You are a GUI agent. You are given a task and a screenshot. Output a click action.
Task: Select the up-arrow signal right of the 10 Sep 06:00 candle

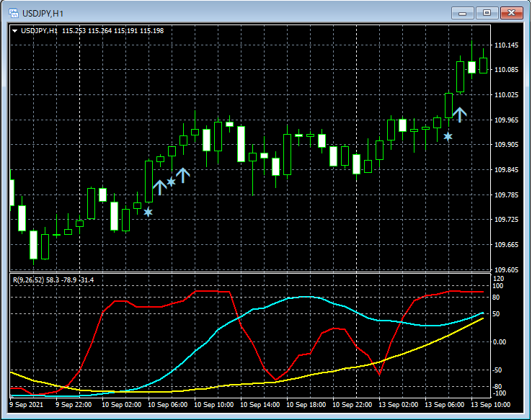coord(160,187)
